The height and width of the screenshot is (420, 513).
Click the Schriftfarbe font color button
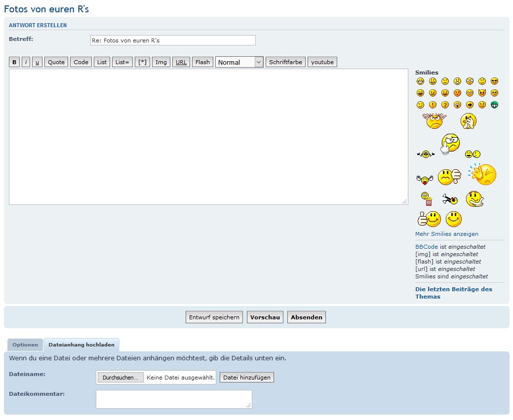click(x=285, y=62)
